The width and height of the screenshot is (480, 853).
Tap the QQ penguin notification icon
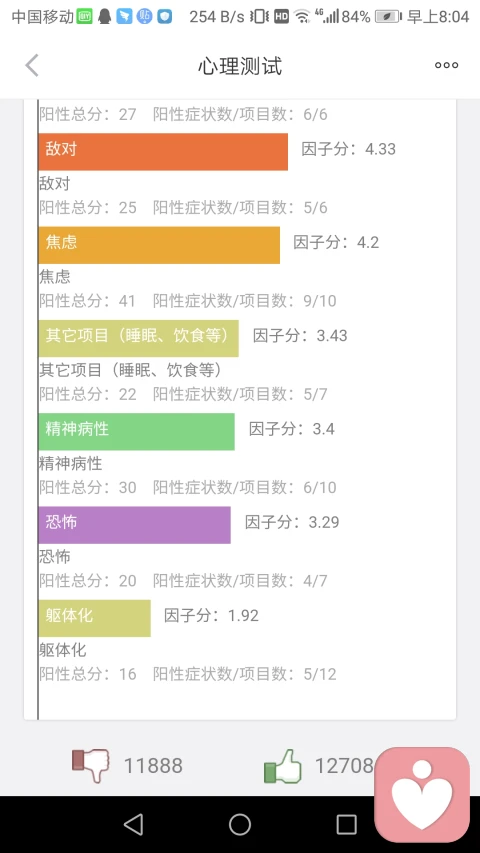point(104,17)
